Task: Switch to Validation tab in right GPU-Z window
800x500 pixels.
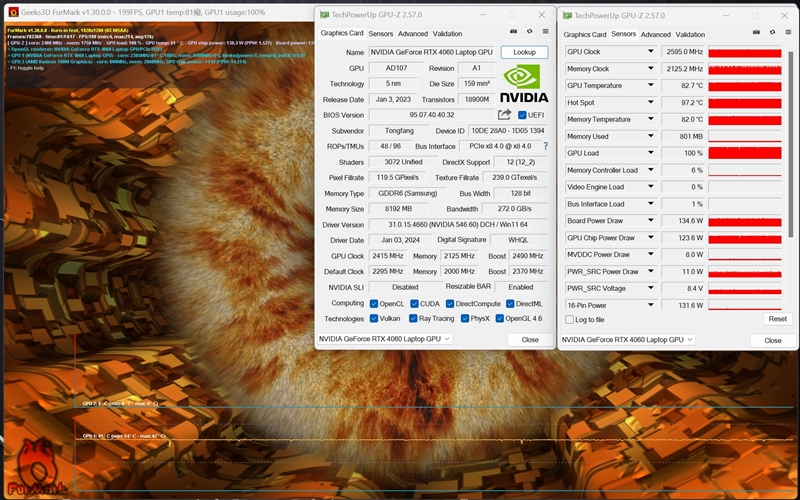Action: [x=690, y=34]
